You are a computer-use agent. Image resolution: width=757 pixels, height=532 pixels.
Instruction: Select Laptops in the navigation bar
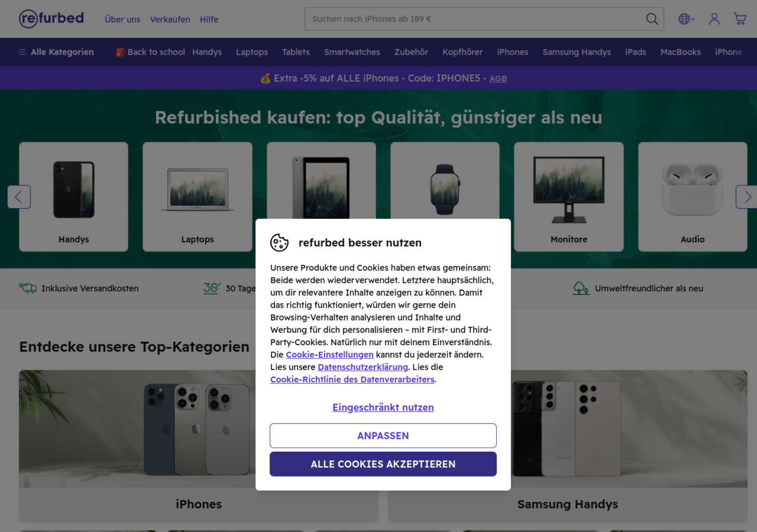tap(252, 52)
